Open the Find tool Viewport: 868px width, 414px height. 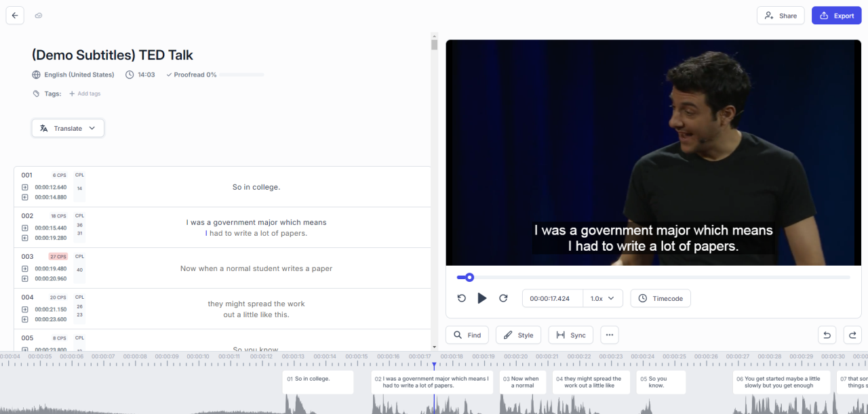[x=467, y=335]
